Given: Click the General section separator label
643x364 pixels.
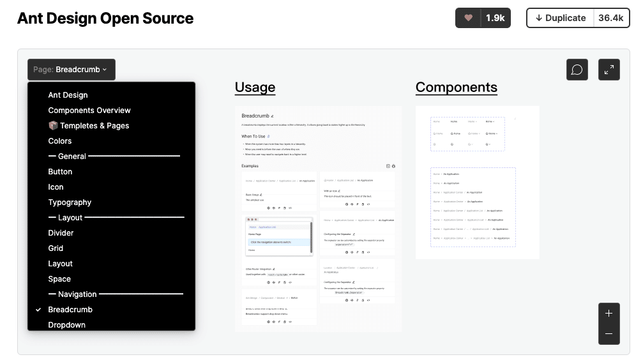Looking at the screenshot, I should pyautogui.click(x=72, y=156).
